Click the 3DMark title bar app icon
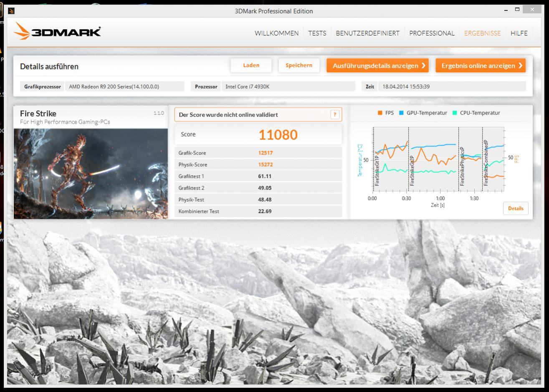The height and width of the screenshot is (392, 549). 11,11
